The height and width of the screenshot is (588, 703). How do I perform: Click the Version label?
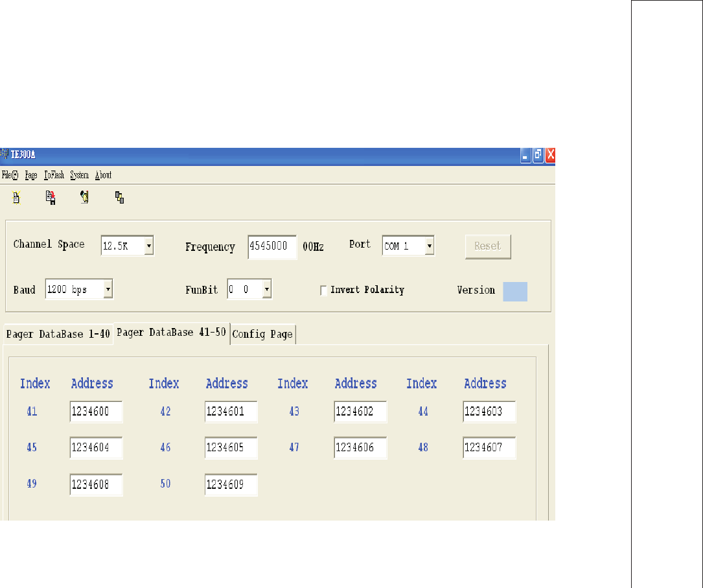(x=476, y=290)
